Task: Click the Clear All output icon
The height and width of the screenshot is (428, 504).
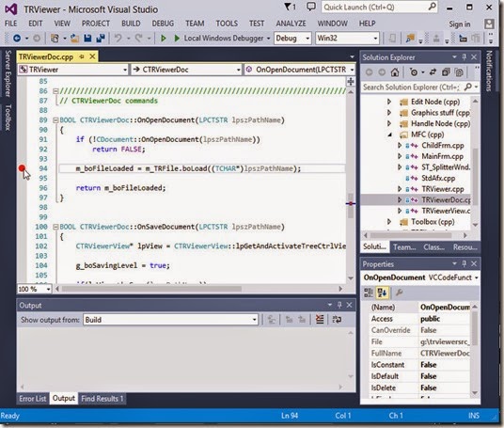Action: 320,320
